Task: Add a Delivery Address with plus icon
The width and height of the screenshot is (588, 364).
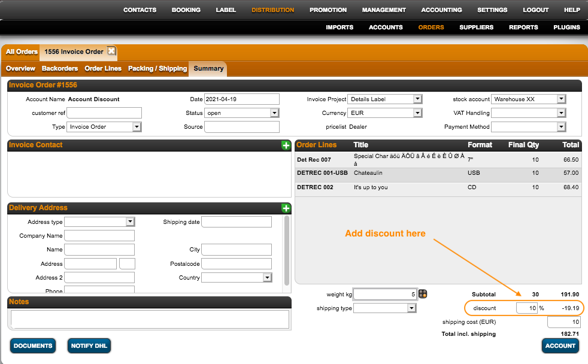Action: click(x=286, y=208)
